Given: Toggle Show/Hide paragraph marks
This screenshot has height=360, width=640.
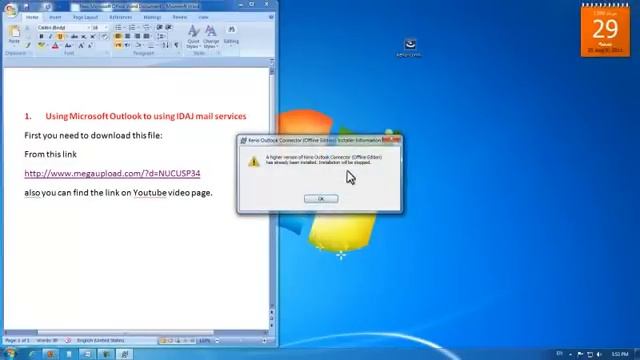Looking at the screenshot, I should [x=176, y=45].
